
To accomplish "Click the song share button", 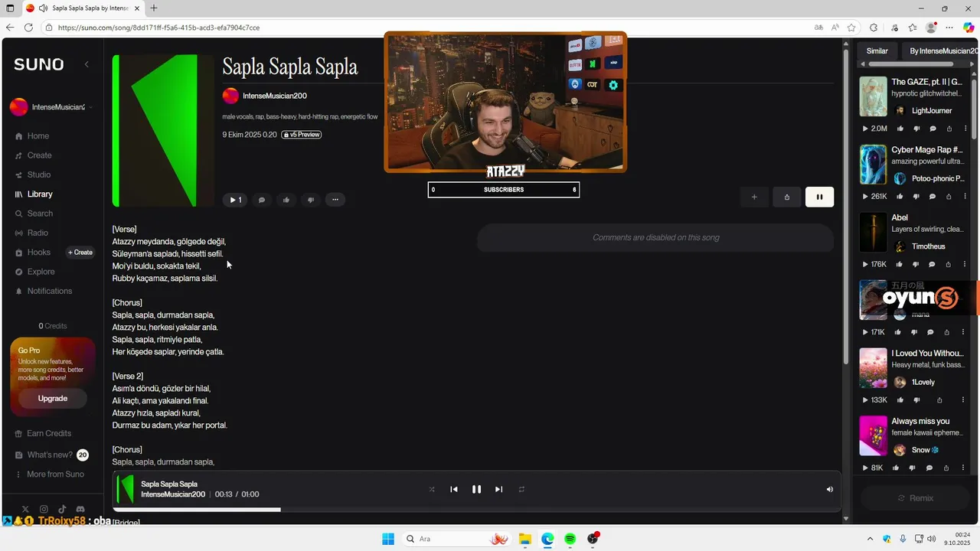I will tap(787, 197).
